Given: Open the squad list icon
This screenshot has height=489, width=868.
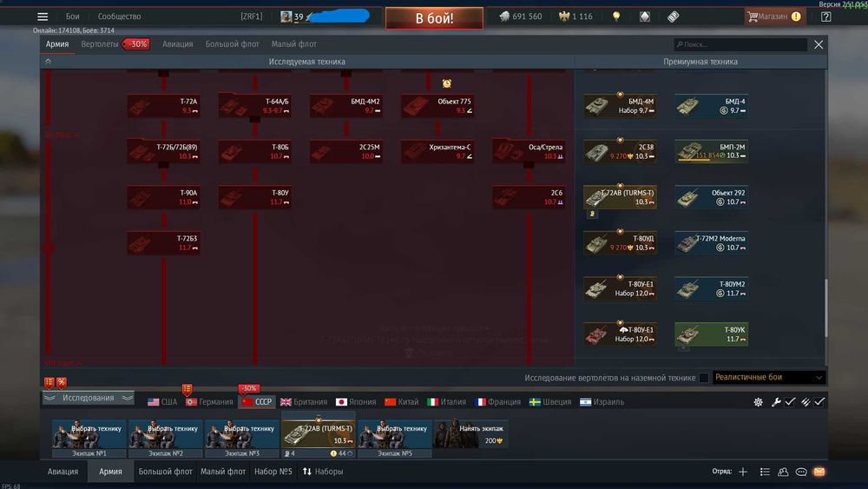Looking at the screenshot, I should [x=765, y=472].
